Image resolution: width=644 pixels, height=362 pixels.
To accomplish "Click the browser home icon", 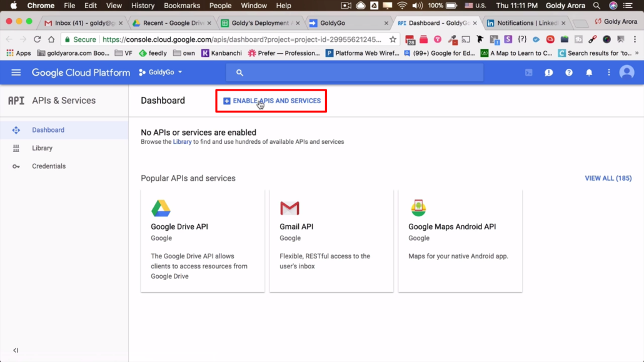I will pos(51,39).
